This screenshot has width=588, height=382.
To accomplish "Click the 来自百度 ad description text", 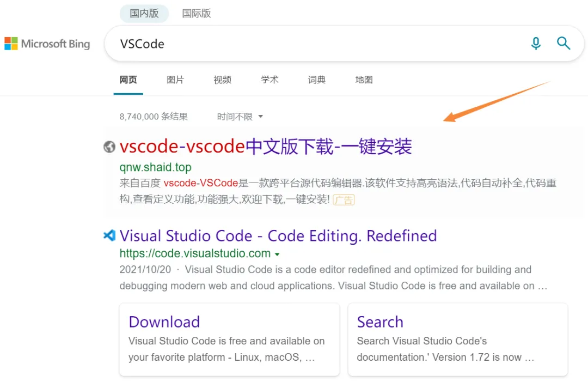I will click(x=338, y=191).
